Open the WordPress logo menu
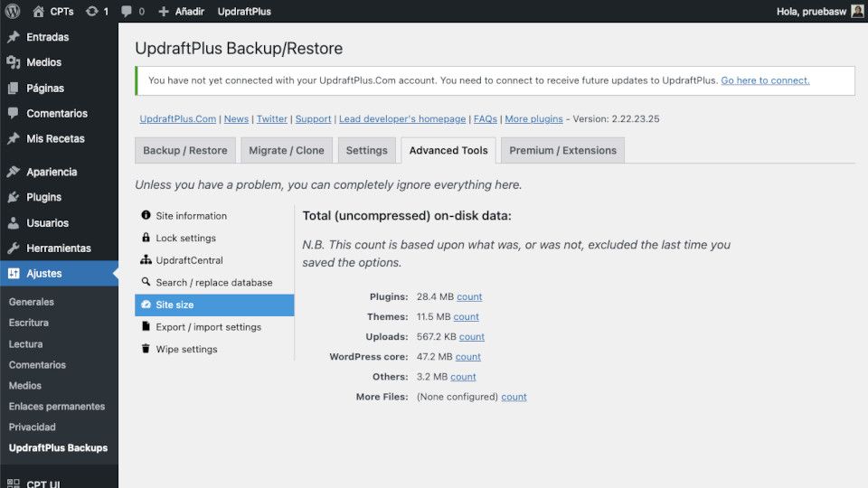This screenshot has height=488, width=868. [x=12, y=11]
